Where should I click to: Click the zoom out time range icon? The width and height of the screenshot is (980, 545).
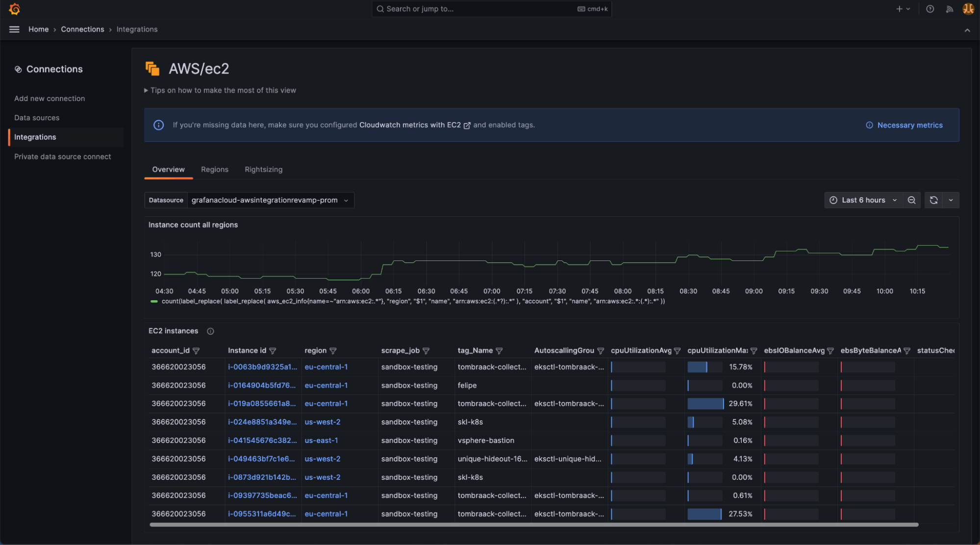point(911,200)
